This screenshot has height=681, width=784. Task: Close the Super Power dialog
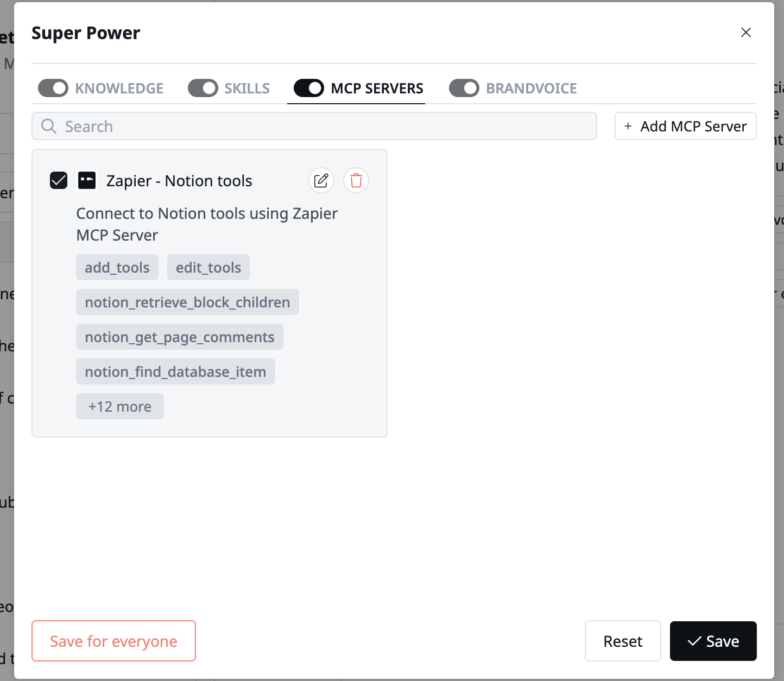(x=746, y=33)
